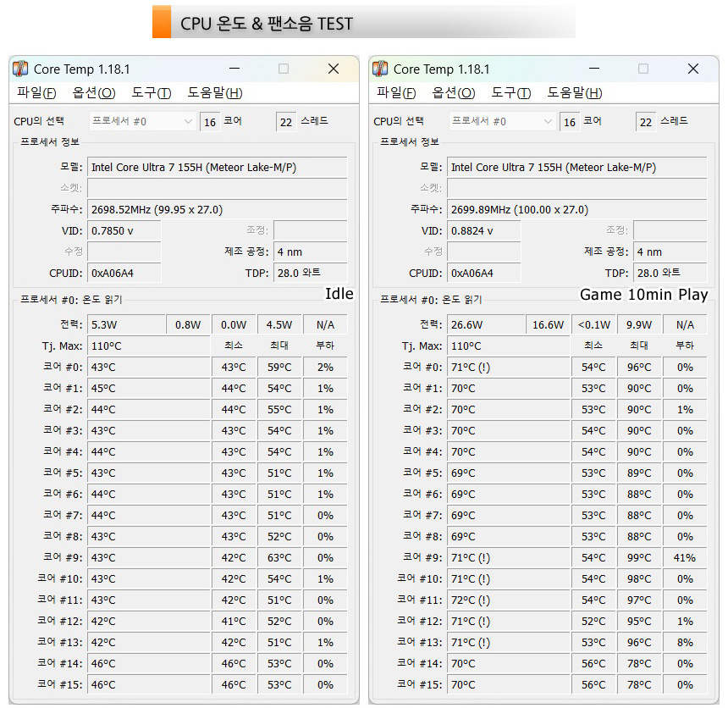Image resolution: width=728 pixels, height=708 pixels.
Task: Close the right Core Temp window
Action: [693, 69]
